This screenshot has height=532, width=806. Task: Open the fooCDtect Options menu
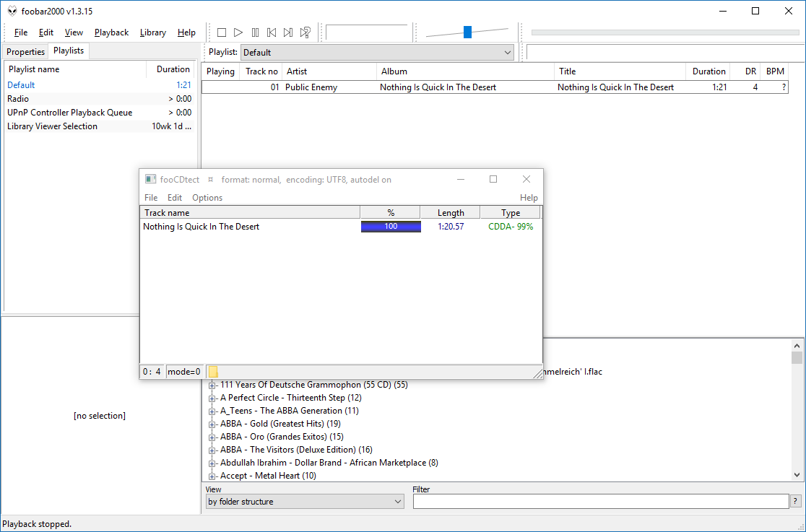[207, 198]
